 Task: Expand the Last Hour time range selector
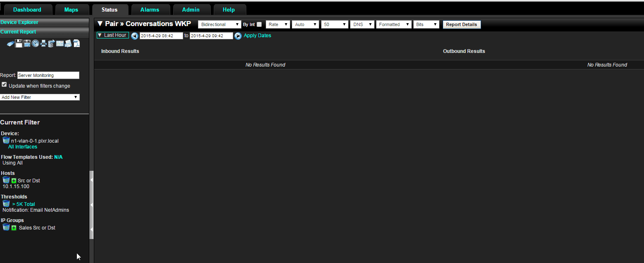(x=113, y=35)
